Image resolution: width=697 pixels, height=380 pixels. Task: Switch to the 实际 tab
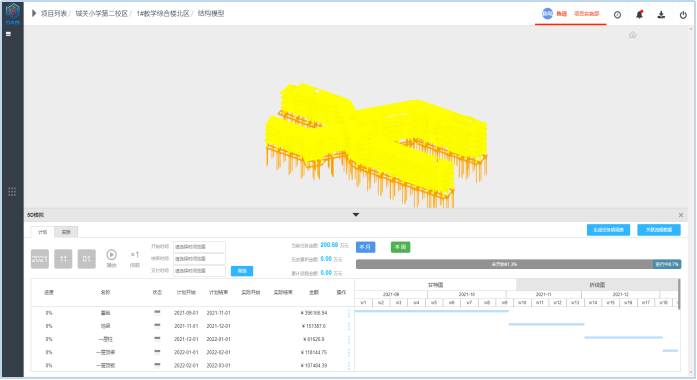click(x=66, y=232)
